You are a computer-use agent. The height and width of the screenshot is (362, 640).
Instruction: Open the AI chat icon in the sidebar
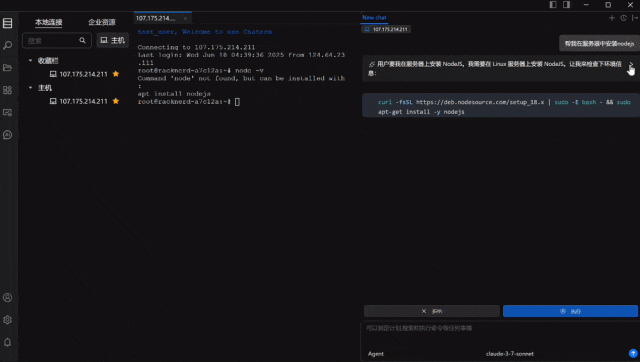7,135
